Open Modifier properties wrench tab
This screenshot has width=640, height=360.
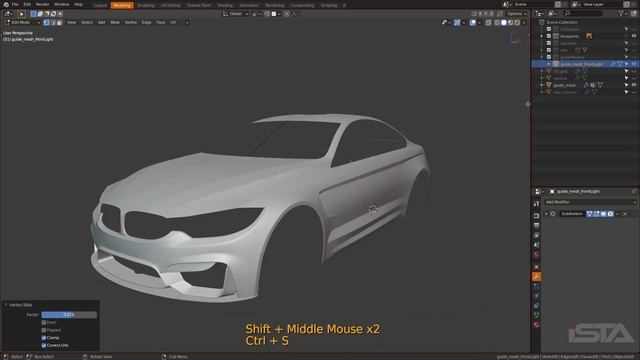coord(536,277)
